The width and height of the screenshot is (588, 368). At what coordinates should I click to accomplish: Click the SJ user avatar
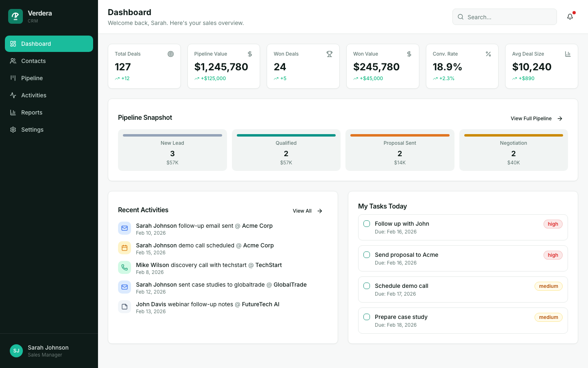coord(16,351)
